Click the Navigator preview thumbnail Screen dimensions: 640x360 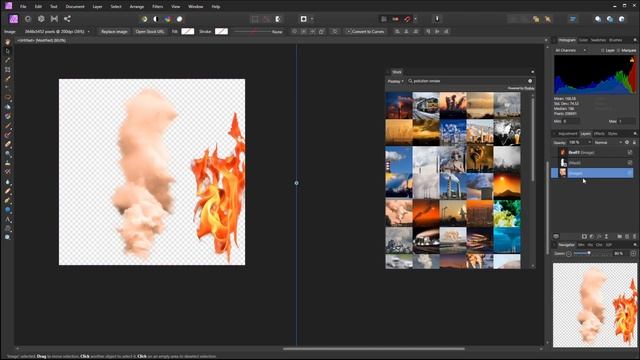point(595,305)
